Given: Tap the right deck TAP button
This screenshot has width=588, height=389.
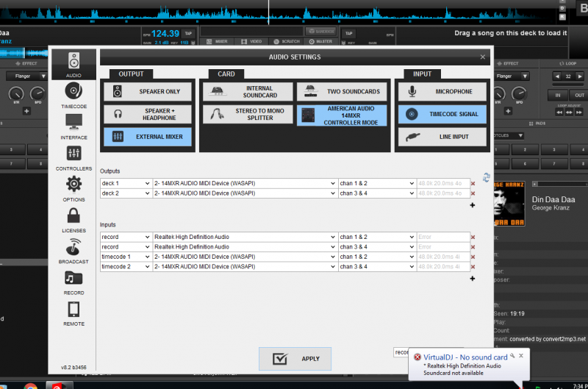Looking at the screenshot, I should [348, 33].
